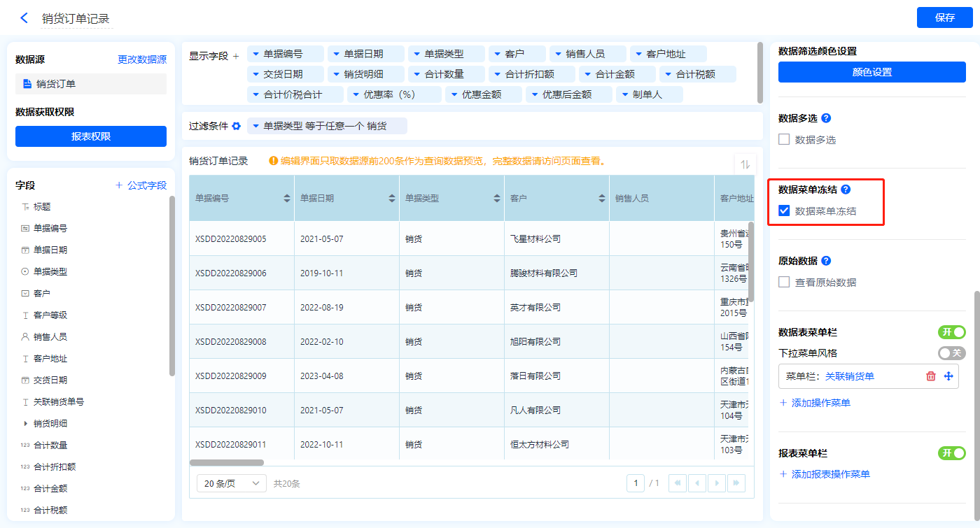Turn on the 下拉菜单风格 switch

tap(951, 353)
